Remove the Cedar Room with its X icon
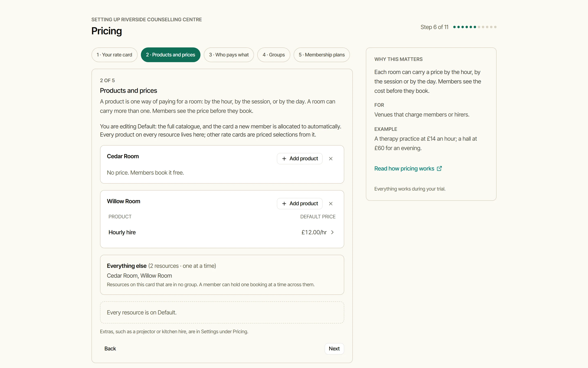 (331, 159)
